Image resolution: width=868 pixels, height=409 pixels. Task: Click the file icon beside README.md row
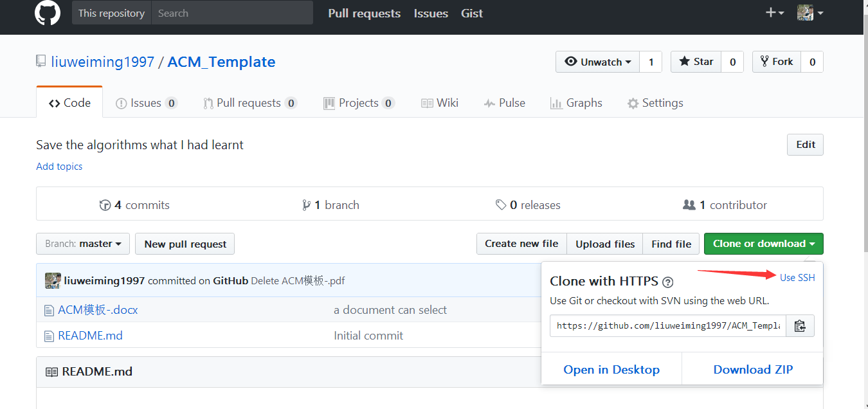(49, 336)
